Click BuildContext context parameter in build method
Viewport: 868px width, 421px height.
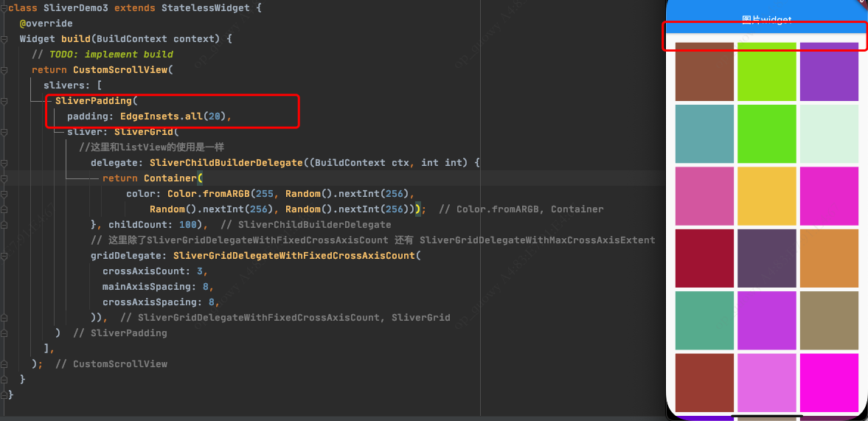[159, 39]
